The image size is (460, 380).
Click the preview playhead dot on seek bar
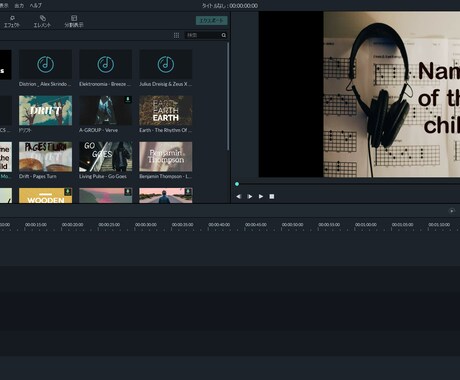click(237, 184)
